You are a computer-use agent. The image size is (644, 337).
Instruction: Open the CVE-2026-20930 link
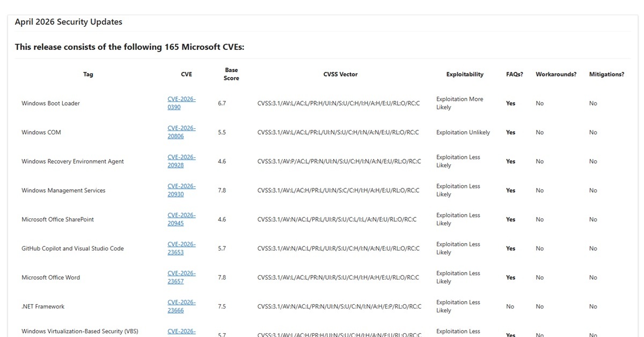pos(181,190)
